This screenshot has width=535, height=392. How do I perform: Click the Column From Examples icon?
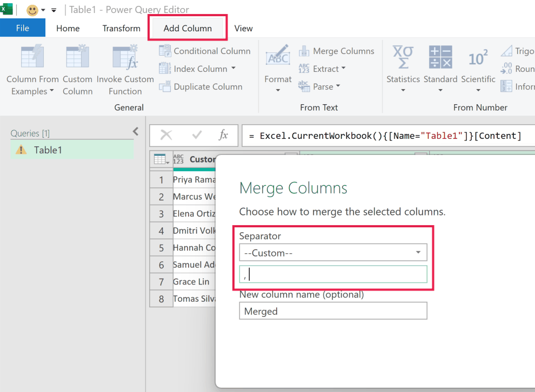pos(32,56)
